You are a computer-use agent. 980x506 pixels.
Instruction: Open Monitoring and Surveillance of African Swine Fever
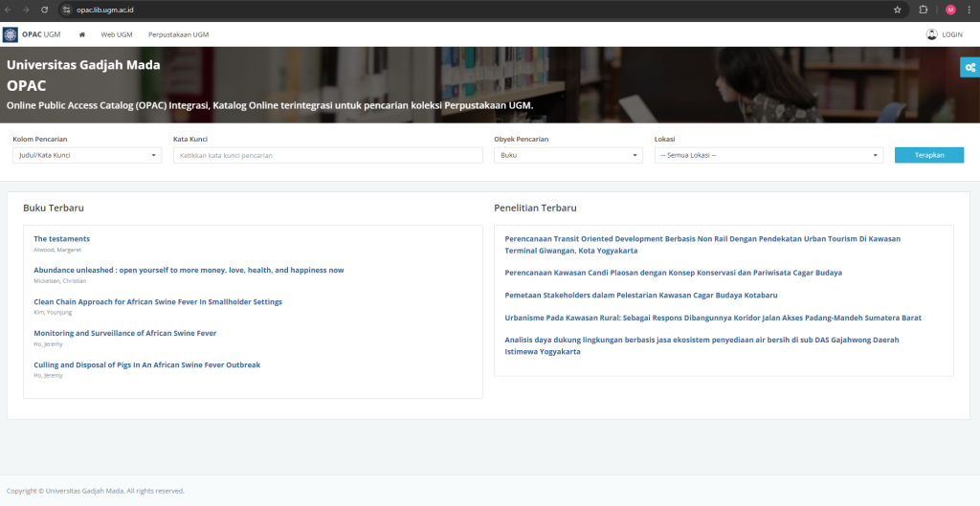124,333
